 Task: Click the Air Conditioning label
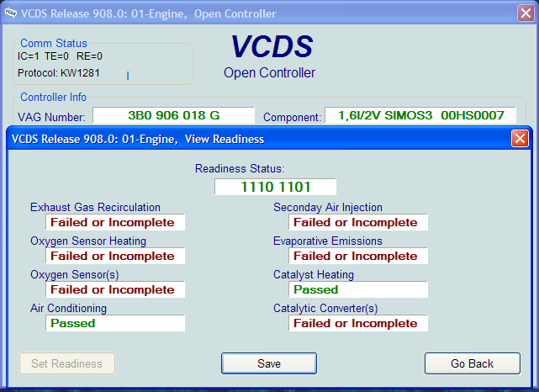tap(68, 309)
